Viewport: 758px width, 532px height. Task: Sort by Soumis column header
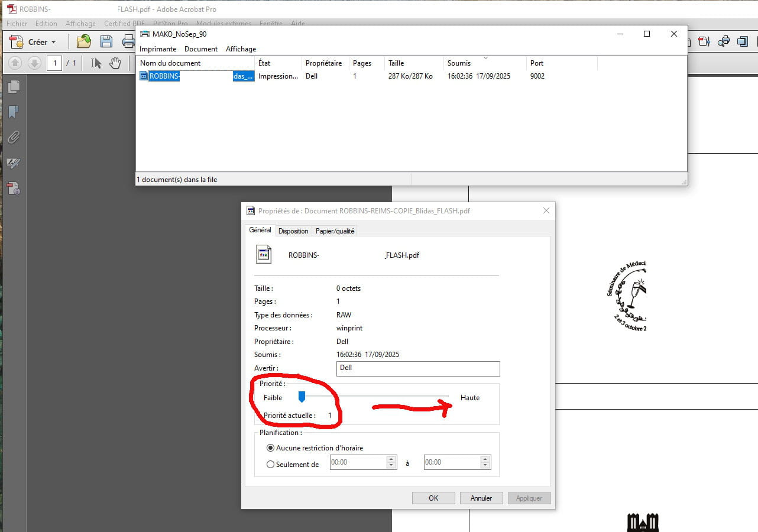click(485, 63)
